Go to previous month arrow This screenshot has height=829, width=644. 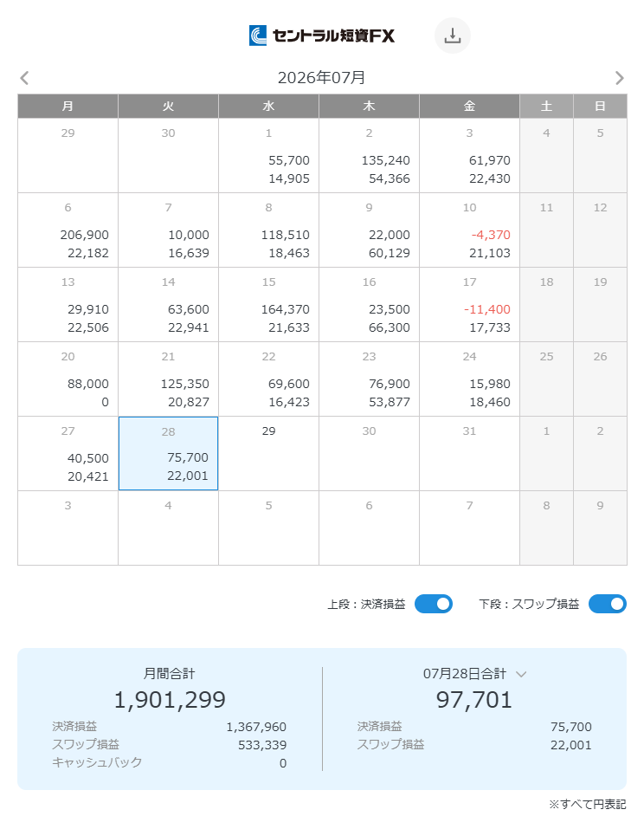click(24, 78)
